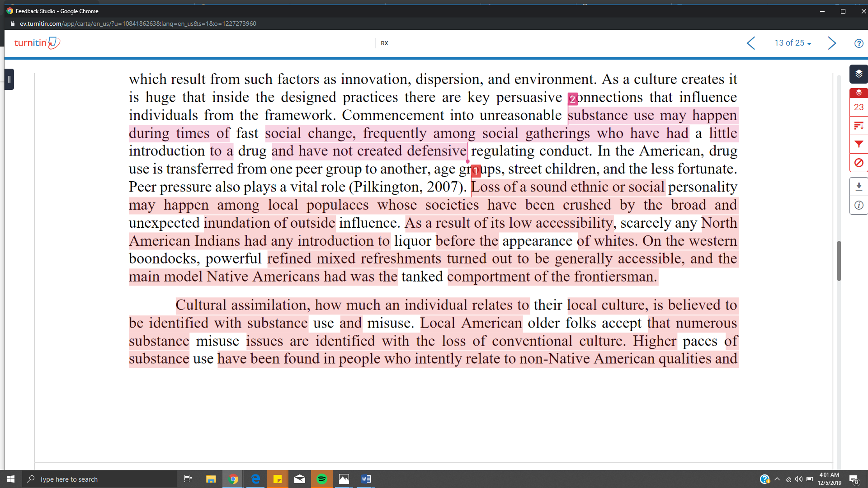Expand the left side thumbnail panel handle

point(9,79)
